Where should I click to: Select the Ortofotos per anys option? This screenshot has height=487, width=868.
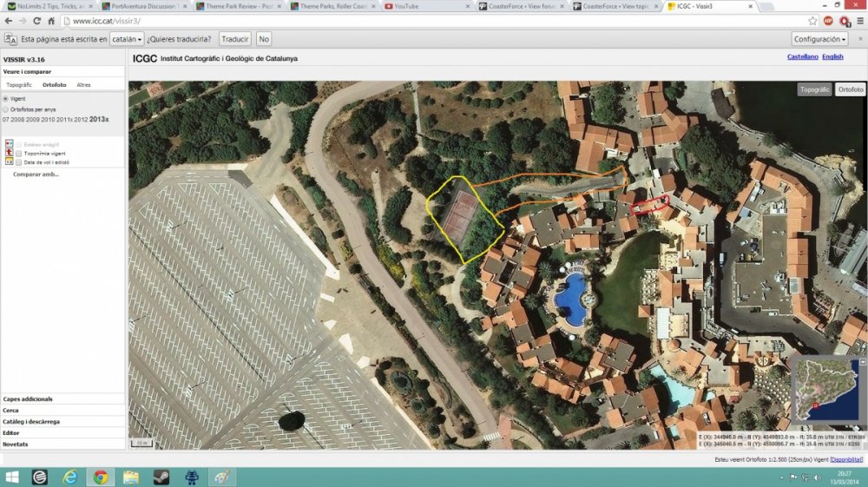pyautogui.click(x=6, y=109)
